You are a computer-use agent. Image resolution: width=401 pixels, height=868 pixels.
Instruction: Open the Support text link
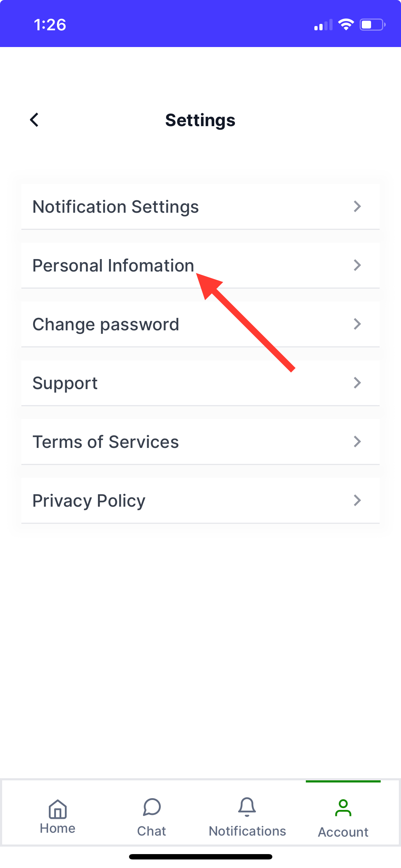[65, 383]
